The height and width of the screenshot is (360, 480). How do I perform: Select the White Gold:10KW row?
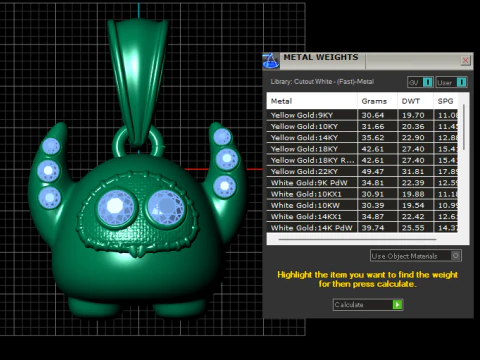coord(362,205)
